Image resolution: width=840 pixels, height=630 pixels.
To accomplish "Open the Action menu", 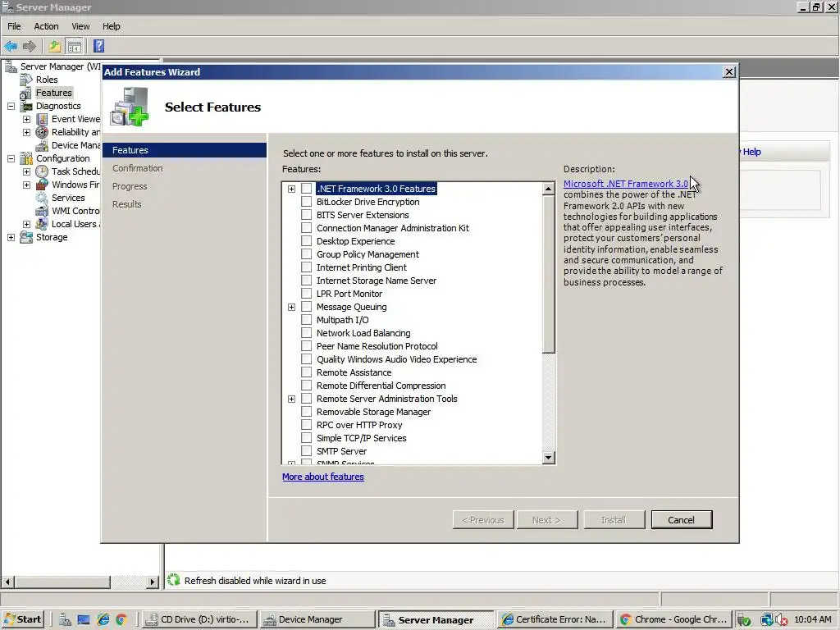I will [46, 26].
